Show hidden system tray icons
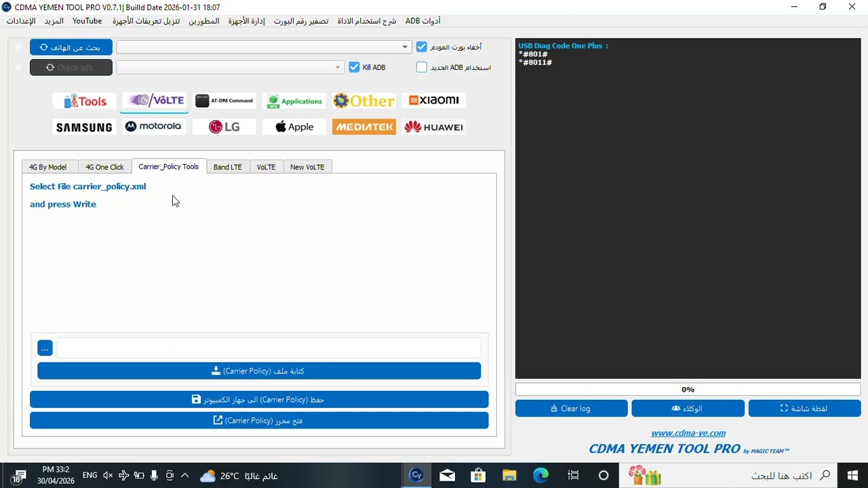The image size is (868, 488). 184,476
